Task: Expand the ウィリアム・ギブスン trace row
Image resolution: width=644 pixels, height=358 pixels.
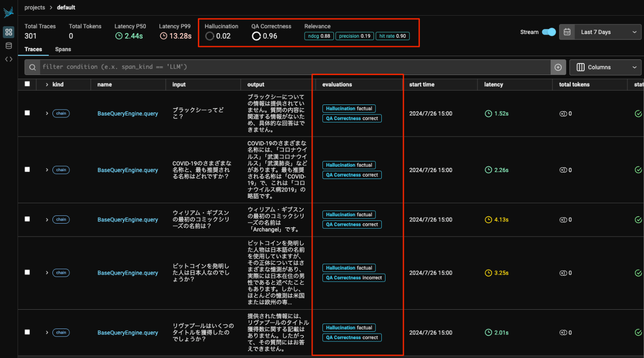Action: click(47, 219)
